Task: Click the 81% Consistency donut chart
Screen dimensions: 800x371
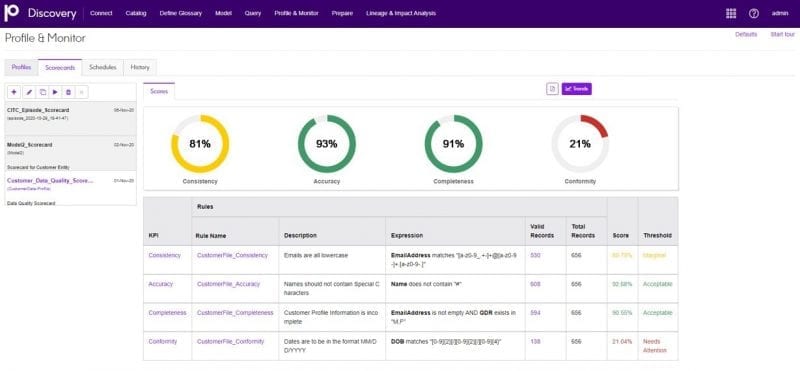Action: point(200,144)
